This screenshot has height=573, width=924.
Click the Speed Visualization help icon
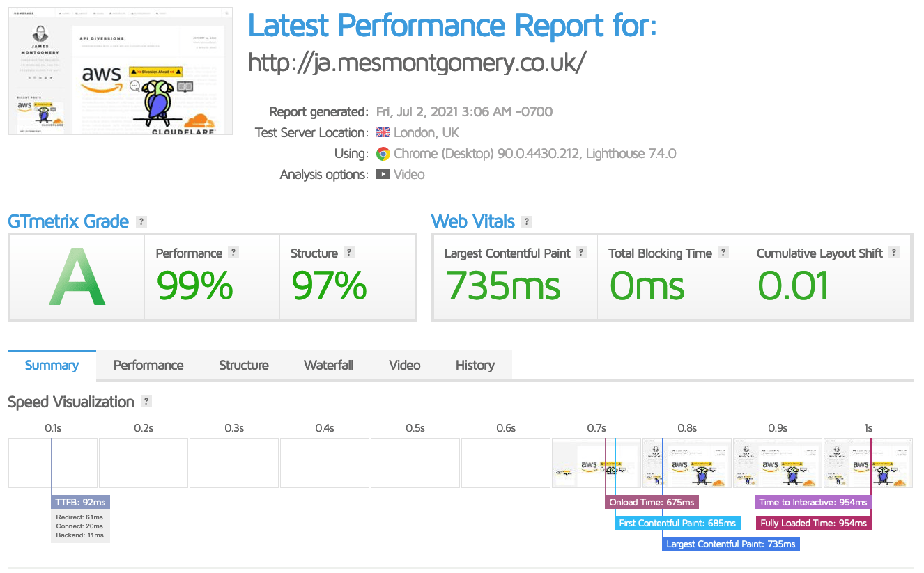(146, 402)
